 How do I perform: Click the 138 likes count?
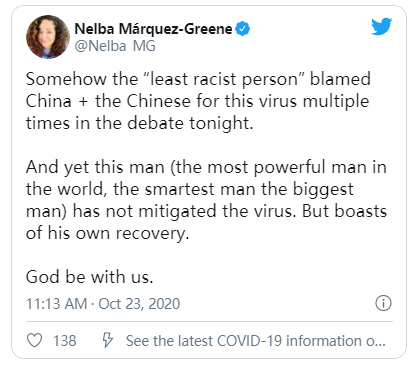65,341
